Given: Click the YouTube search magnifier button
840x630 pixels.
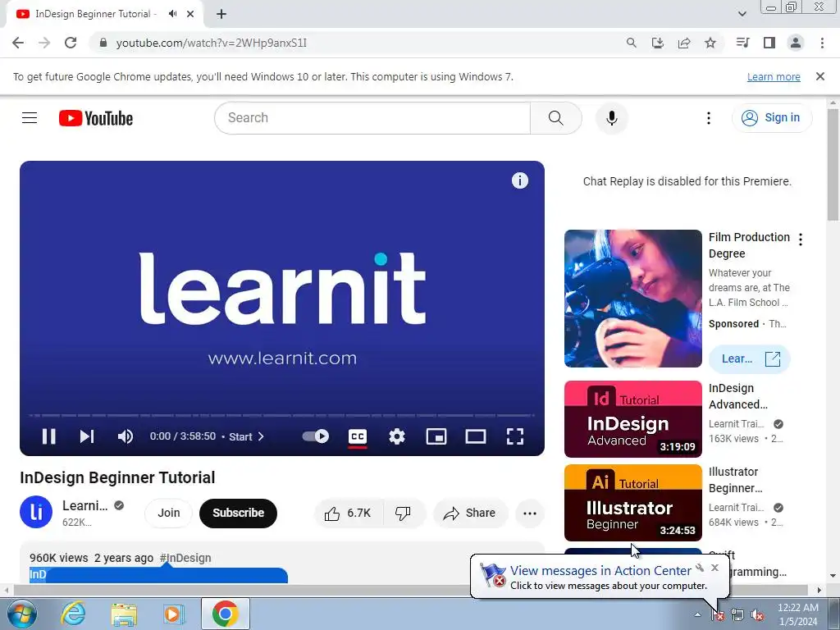Looking at the screenshot, I should (556, 118).
